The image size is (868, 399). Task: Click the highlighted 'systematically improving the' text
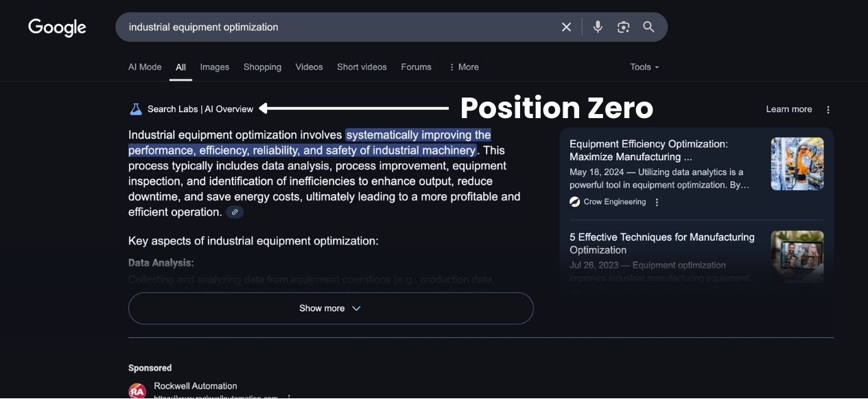pyautogui.click(x=418, y=135)
